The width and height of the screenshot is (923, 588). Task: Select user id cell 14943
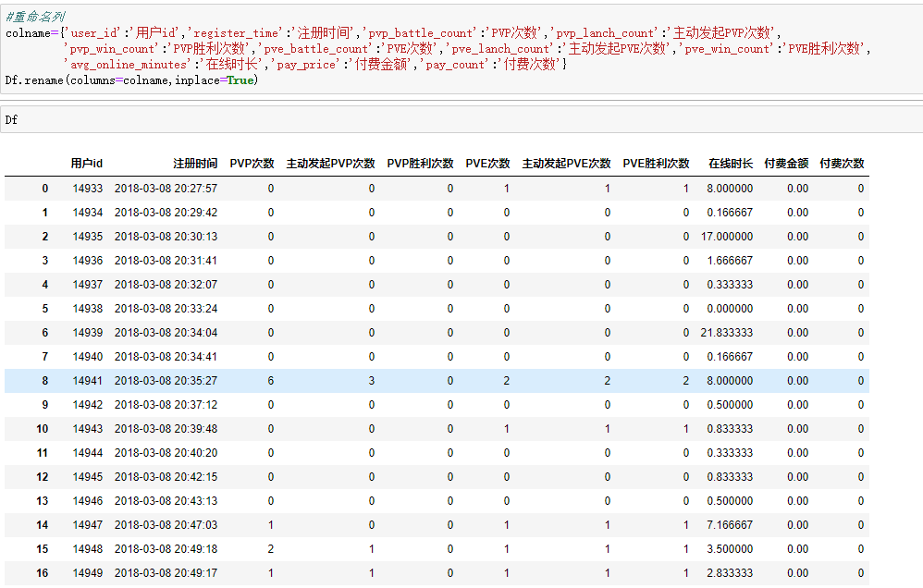(88, 429)
